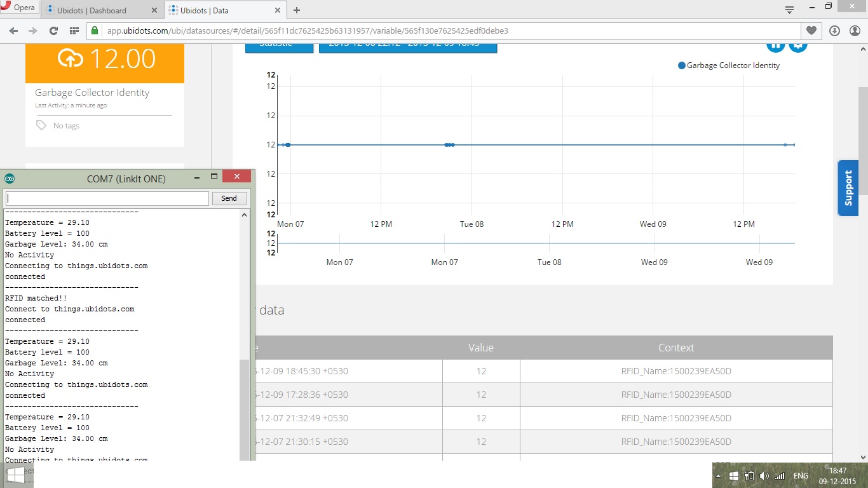
Task: Click value 12 in the 18:45:30 row
Action: click(x=481, y=371)
